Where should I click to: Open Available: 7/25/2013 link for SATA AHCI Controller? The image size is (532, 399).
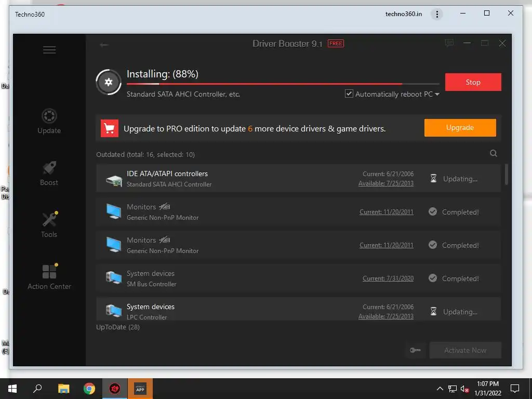(x=386, y=183)
